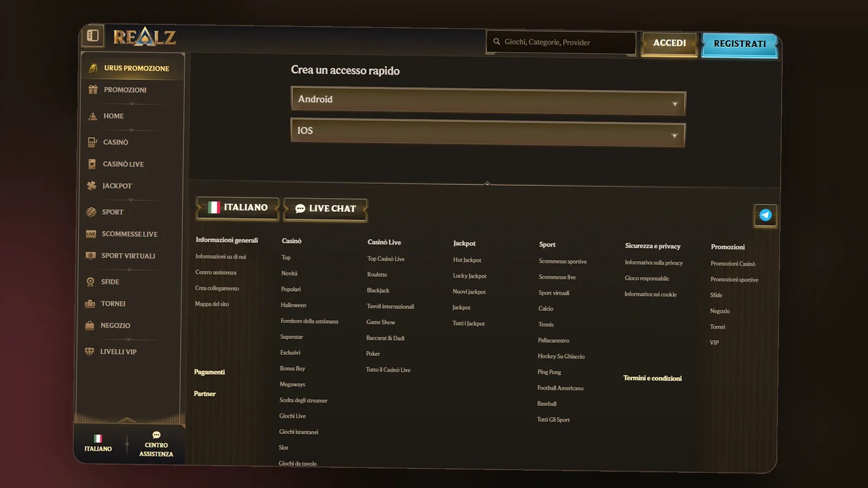868x488 pixels.
Task: Select Scommesse Live in sidebar menu
Action: pyautogui.click(x=129, y=234)
